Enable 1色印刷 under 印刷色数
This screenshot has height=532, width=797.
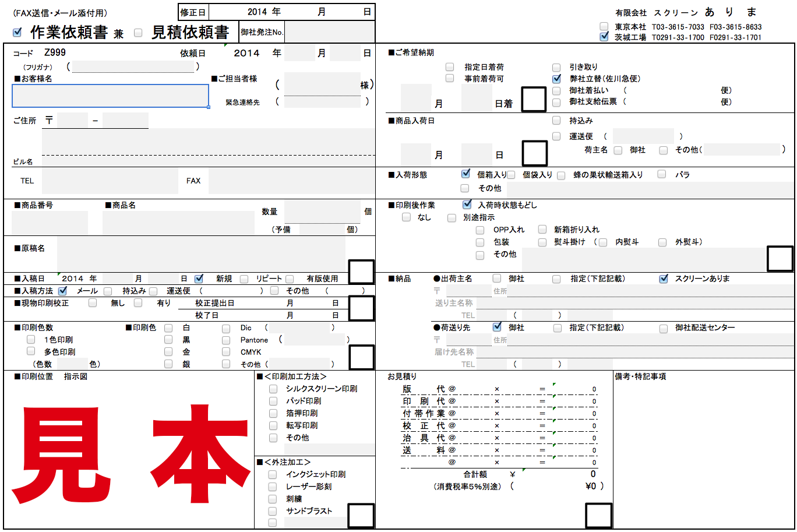pos(29,339)
